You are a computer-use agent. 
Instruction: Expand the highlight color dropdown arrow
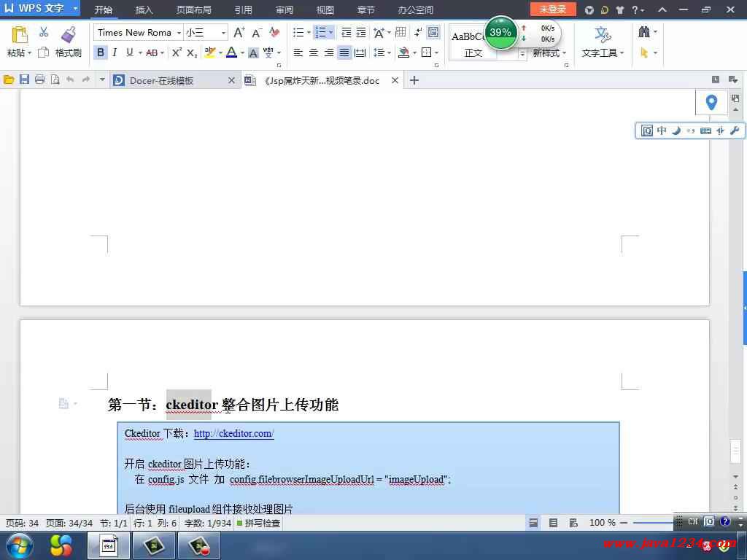tap(220, 52)
